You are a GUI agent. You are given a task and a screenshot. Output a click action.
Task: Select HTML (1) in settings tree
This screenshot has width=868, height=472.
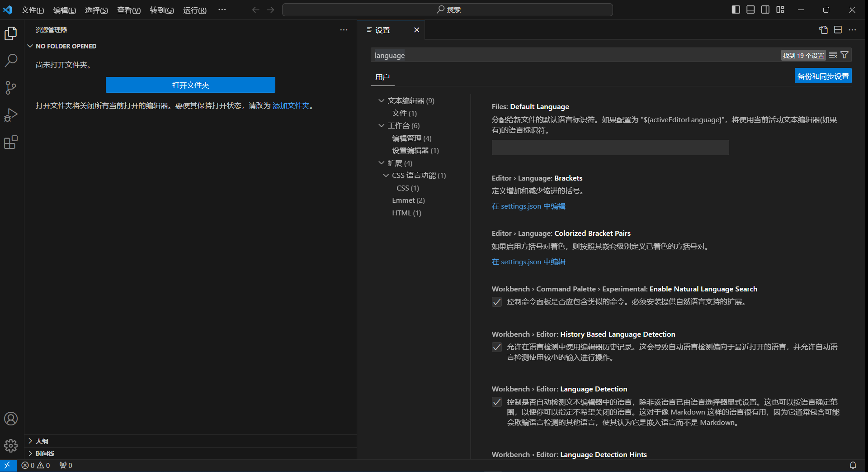406,213
